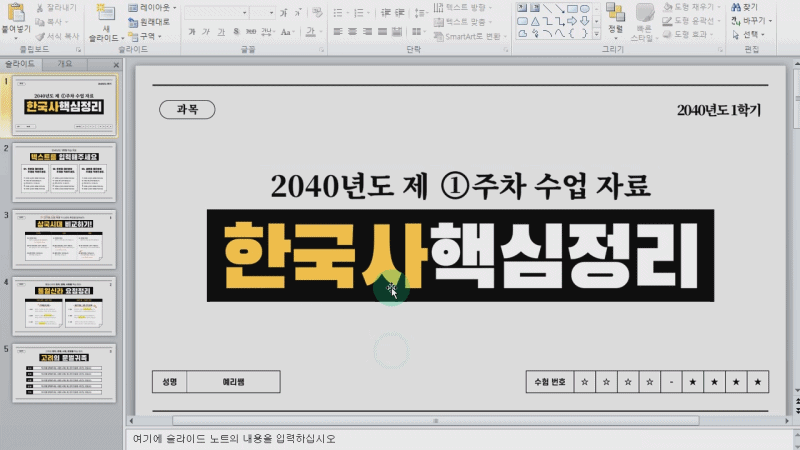This screenshot has height=450, width=800.
Task: Click the 찾기 find button
Action: tap(744, 7)
